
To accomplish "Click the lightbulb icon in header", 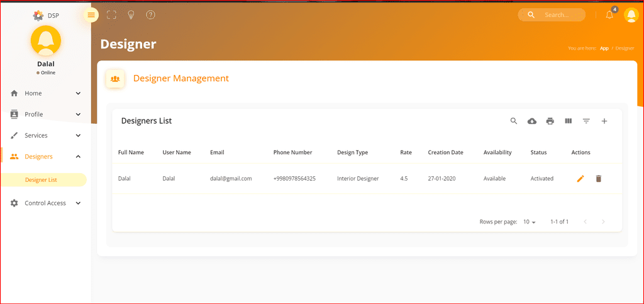I will tap(131, 15).
